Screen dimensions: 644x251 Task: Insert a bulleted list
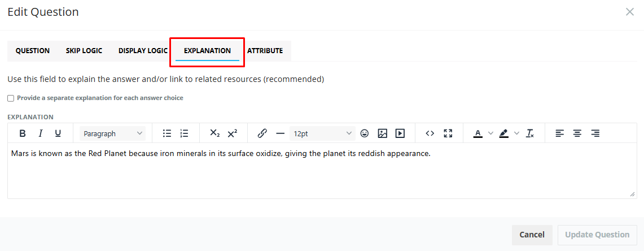(167, 133)
